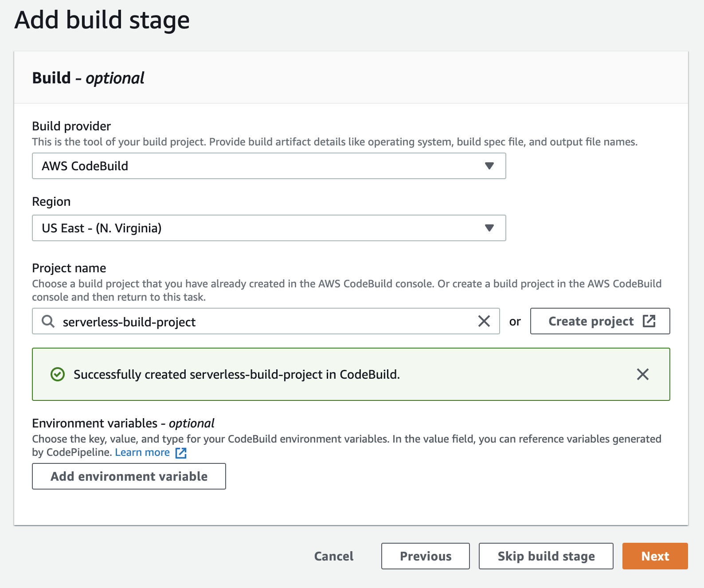
Task: Proceed with the orange Next button
Action: (x=655, y=556)
